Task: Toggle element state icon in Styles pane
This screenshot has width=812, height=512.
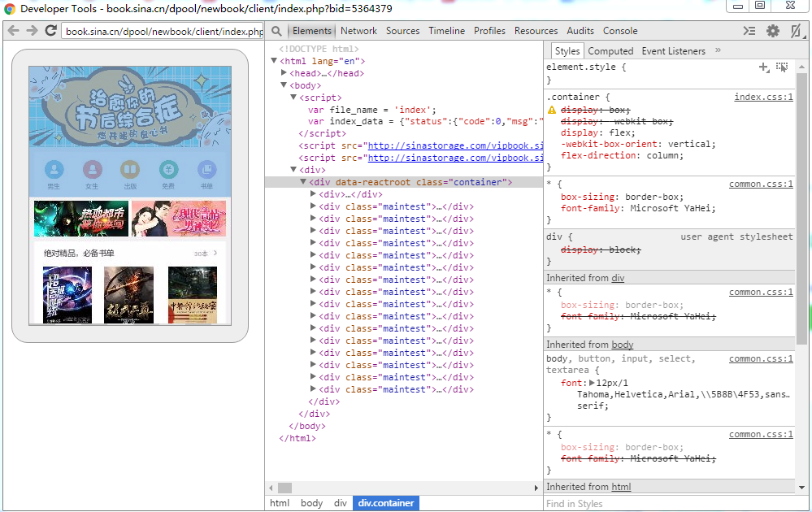Action: (x=782, y=67)
